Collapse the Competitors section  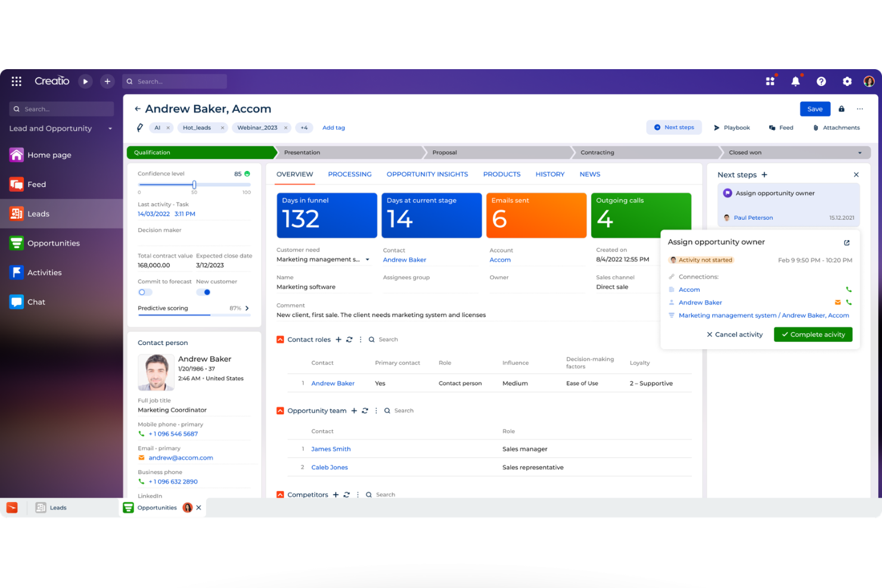280,494
